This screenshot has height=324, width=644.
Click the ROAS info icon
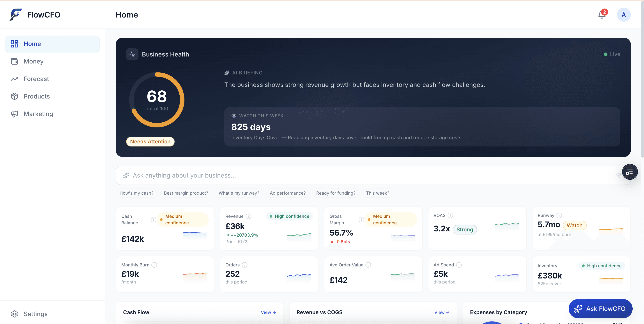coord(450,215)
